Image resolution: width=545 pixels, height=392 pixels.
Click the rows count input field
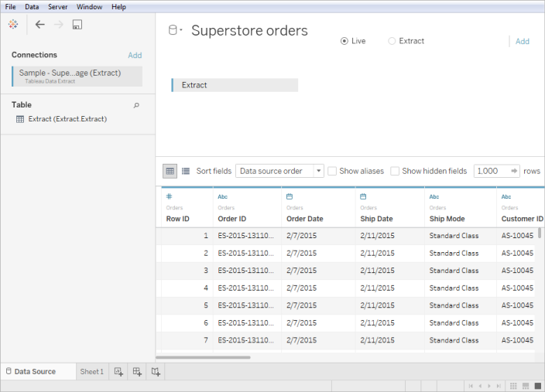point(490,171)
